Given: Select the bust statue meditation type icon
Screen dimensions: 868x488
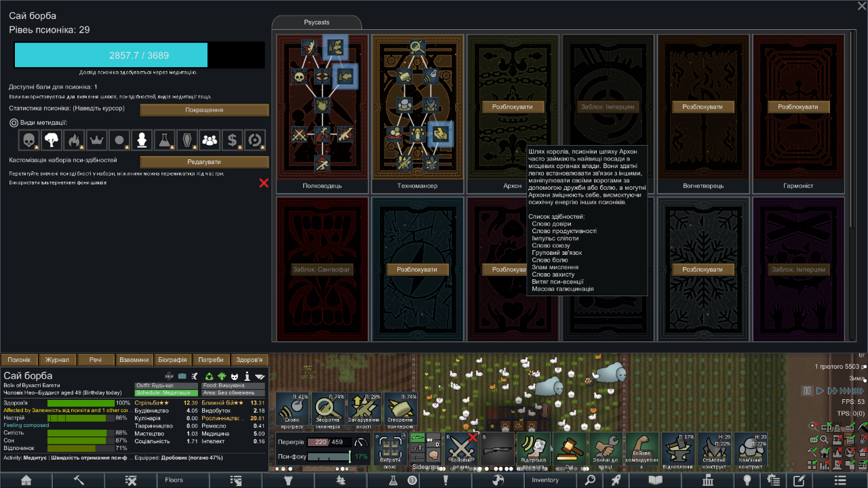Looking at the screenshot, I should coord(142,140).
